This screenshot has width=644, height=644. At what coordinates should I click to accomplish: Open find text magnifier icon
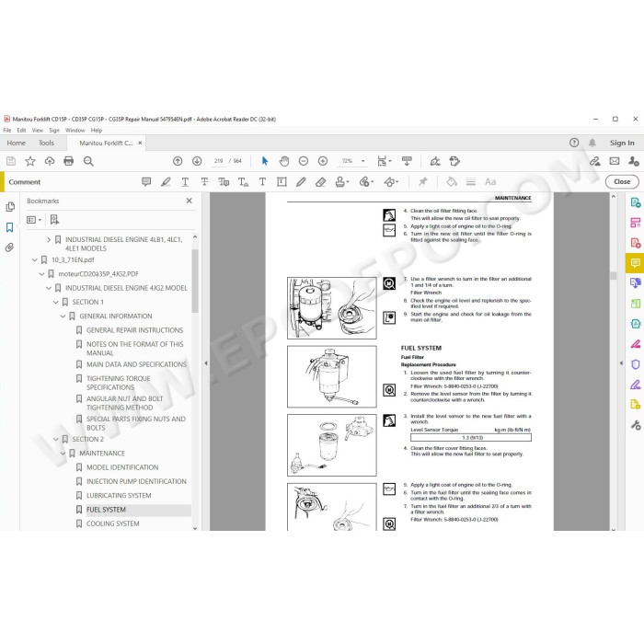coord(88,161)
